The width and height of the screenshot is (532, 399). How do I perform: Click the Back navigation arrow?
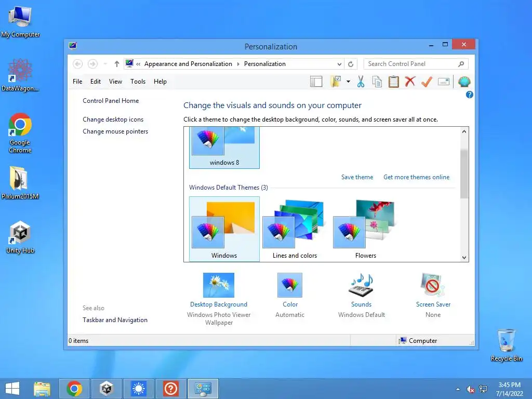(x=78, y=64)
